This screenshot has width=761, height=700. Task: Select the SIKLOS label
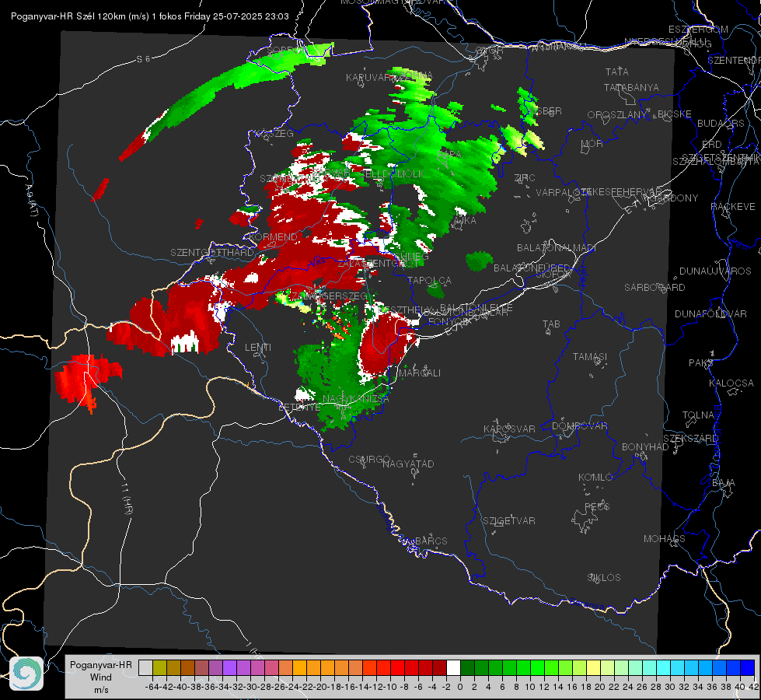604,578
